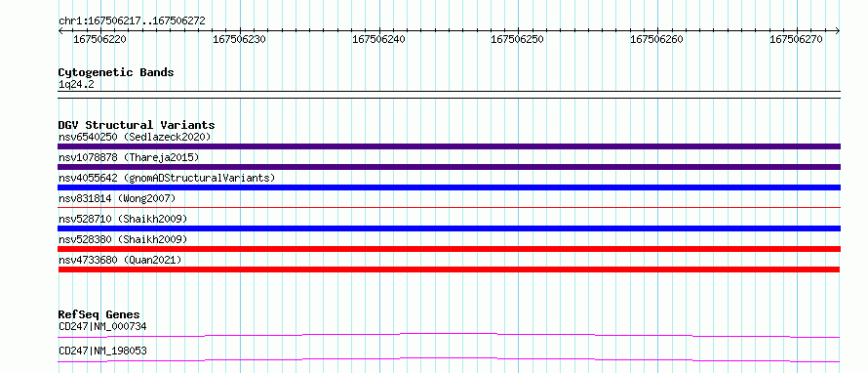The image size is (868, 373).
Task: Click the purple bar under nsv1078878
Action: 449,167
